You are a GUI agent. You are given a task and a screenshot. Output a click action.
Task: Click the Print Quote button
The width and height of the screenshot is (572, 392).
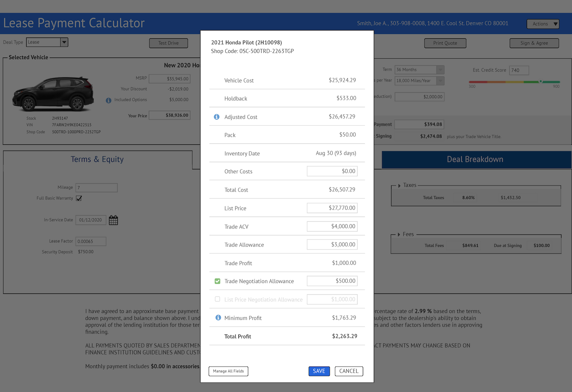(x=445, y=43)
